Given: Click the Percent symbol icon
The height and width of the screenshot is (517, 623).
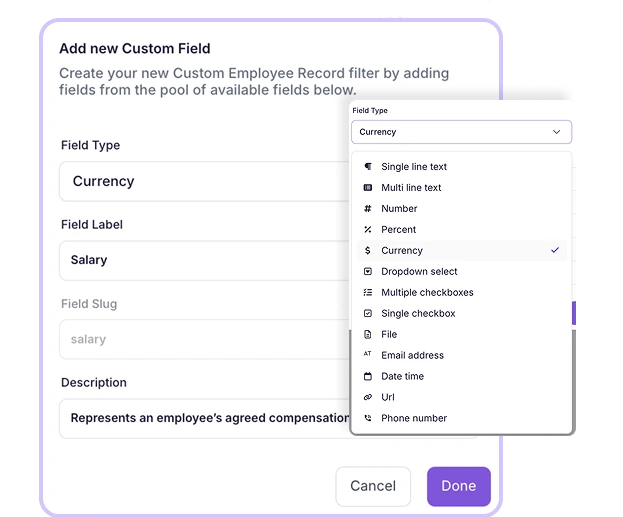Looking at the screenshot, I should [368, 230].
